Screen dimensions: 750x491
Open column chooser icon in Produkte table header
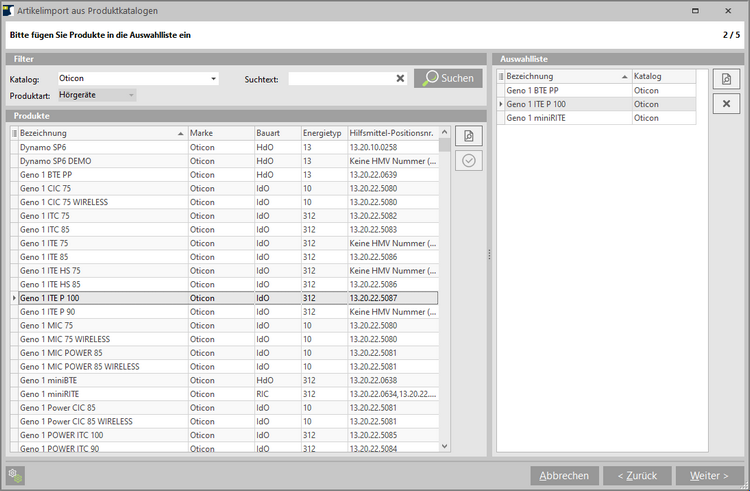pyautogui.click(x=14, y=133)
